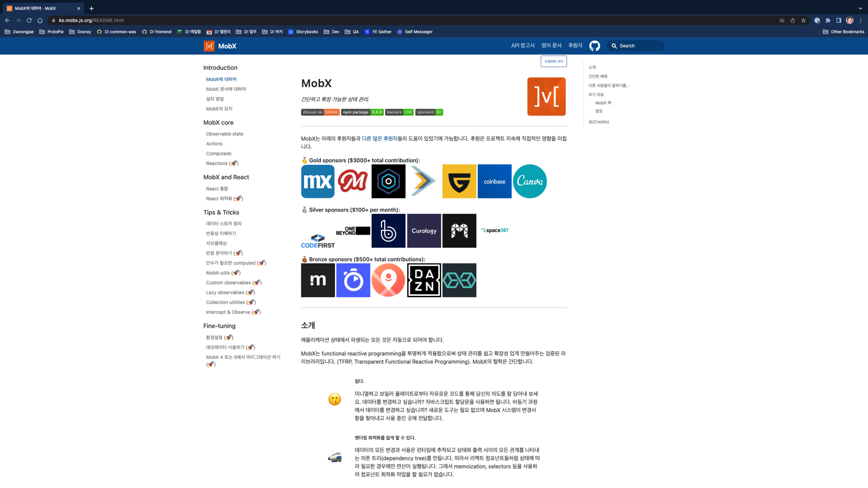
Task: Click the 수정하러 가기 edit button
Action: tap(553, 61)
